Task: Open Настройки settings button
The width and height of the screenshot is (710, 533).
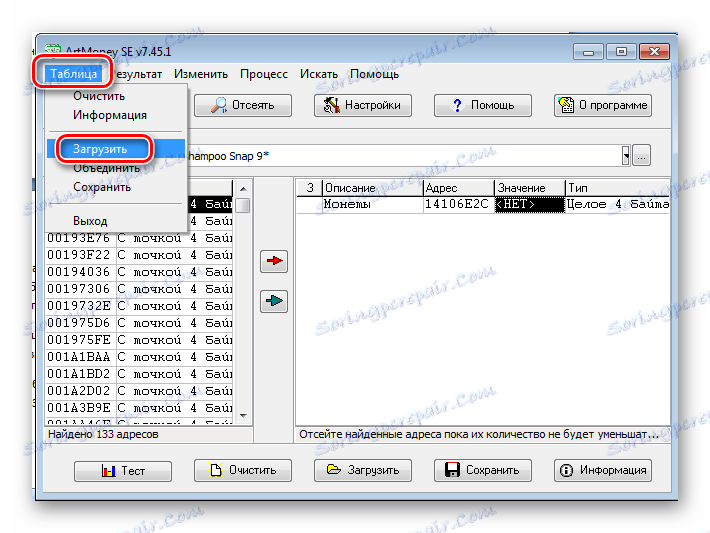Action: (363, 105)
